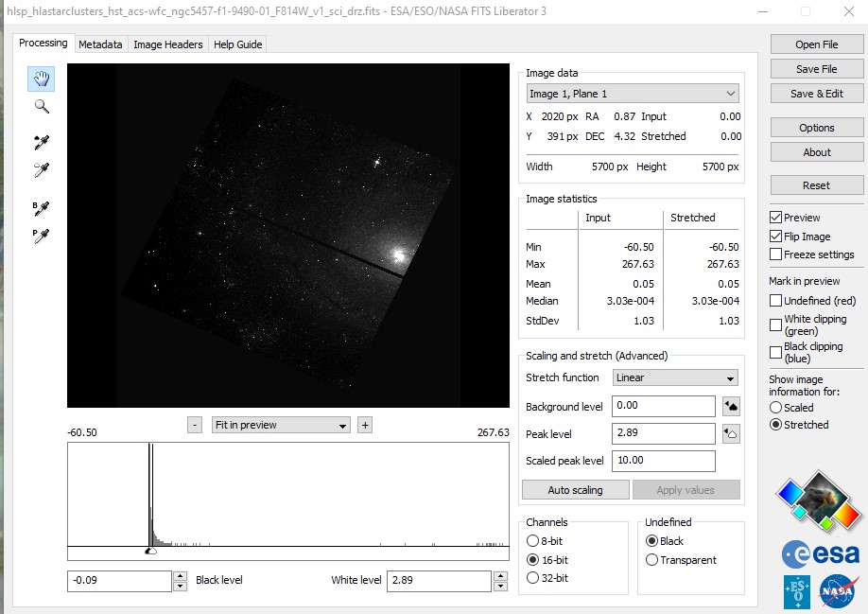Screen dimensions: 868x614
Task: Open the Help Guide tab
Action: click(x=238, y=44)
